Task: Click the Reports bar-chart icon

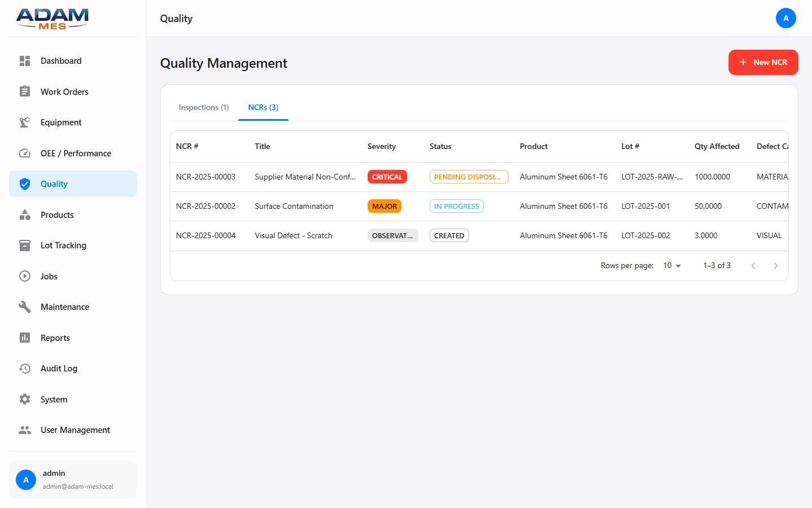Action: (25, 338)
